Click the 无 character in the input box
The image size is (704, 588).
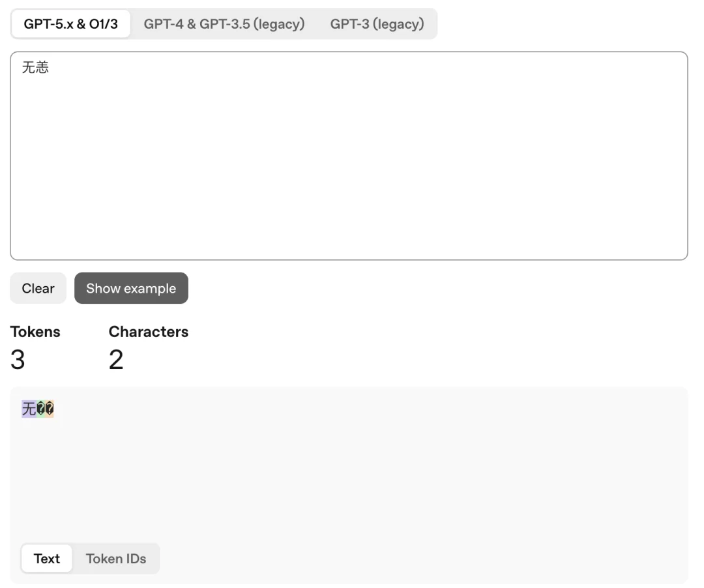tap(29, 67)
